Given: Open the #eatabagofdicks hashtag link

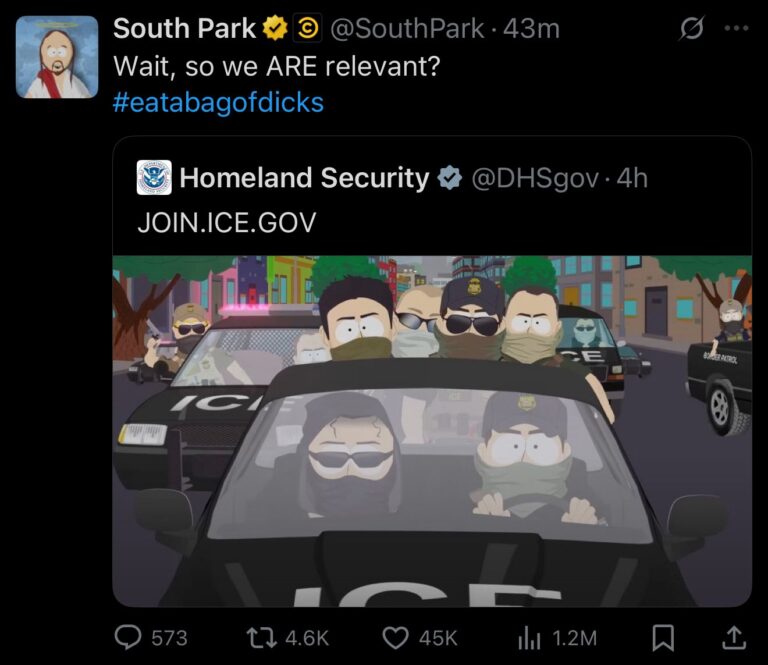Looking at the screenshot, I should pyautogui.click(x=218, y=102).
